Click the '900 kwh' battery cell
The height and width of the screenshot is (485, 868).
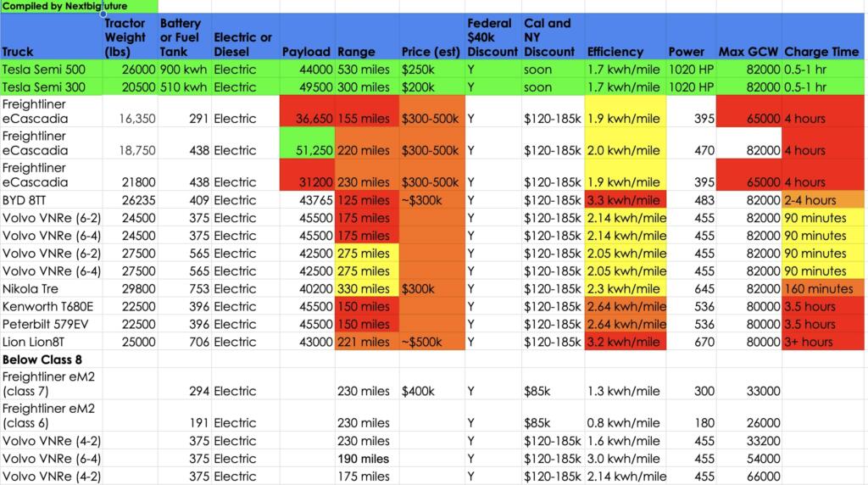pos(181,70)
